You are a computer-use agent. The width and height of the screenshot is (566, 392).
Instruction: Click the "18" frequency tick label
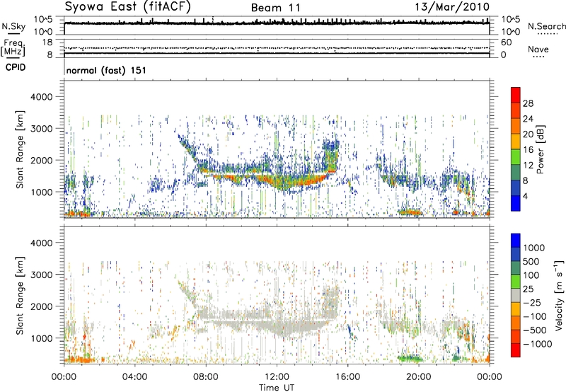click(x=47, y=42)
